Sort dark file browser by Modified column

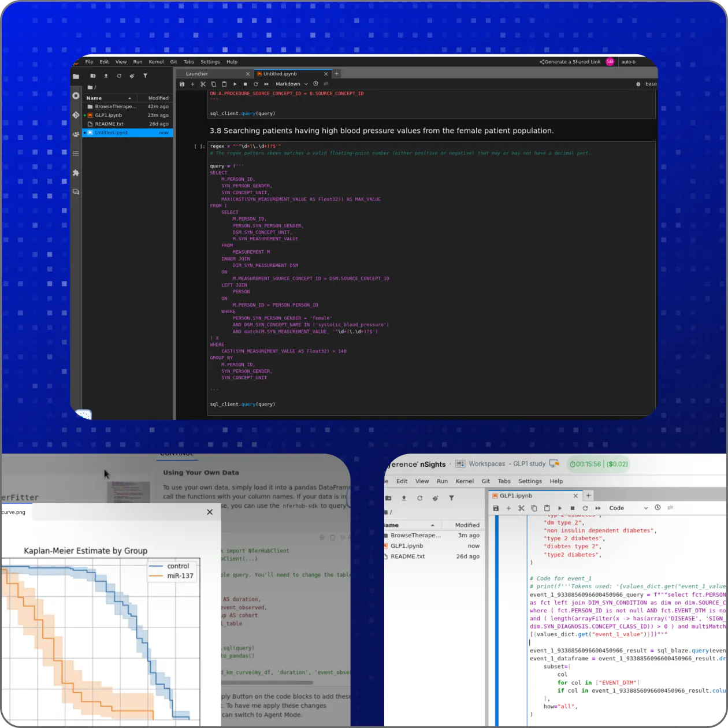click(155, 98)
